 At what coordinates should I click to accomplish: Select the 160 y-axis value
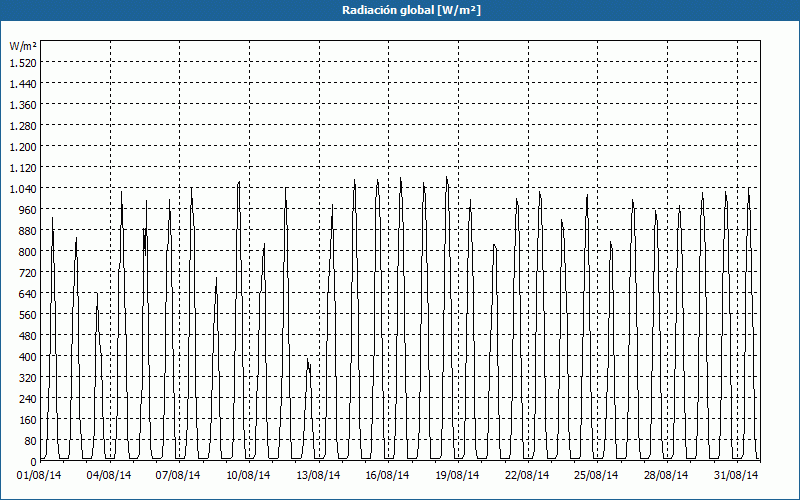pos(28,420)
